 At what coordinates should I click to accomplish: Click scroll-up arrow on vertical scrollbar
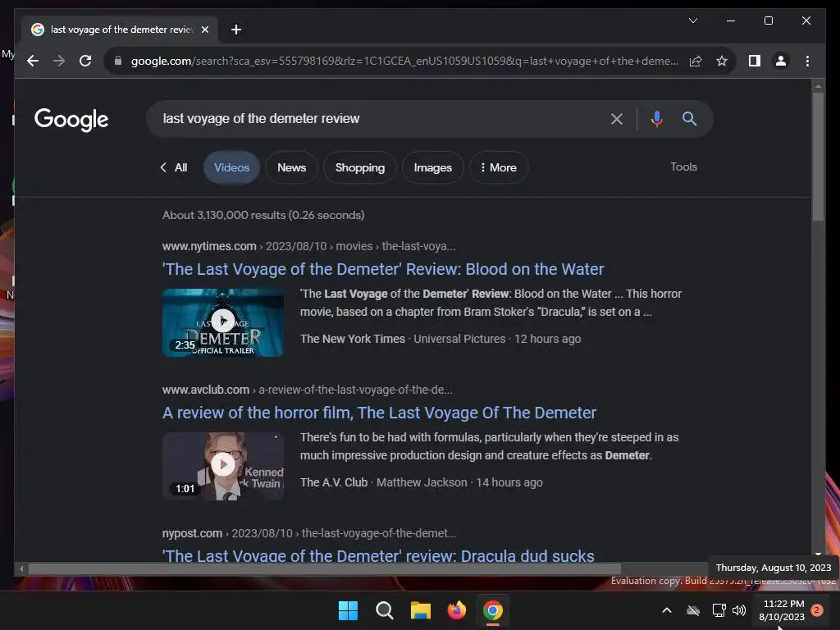pyautogui.click(x=818, y=85)
